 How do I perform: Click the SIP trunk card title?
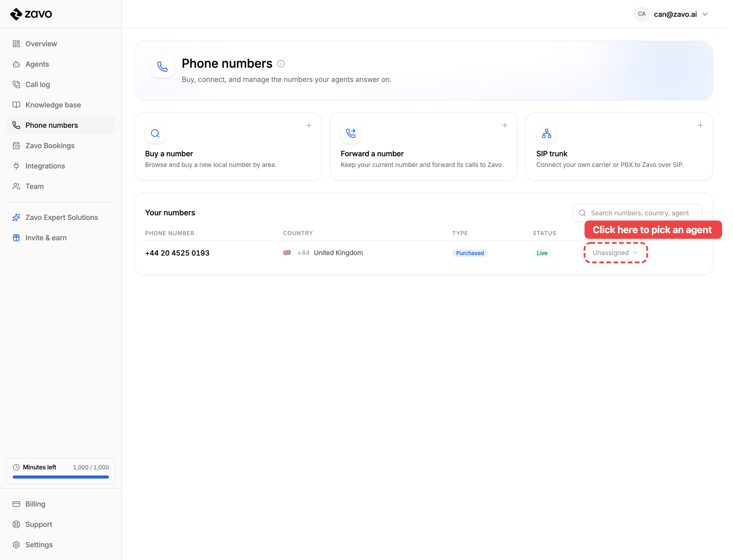tap(552, 154)
